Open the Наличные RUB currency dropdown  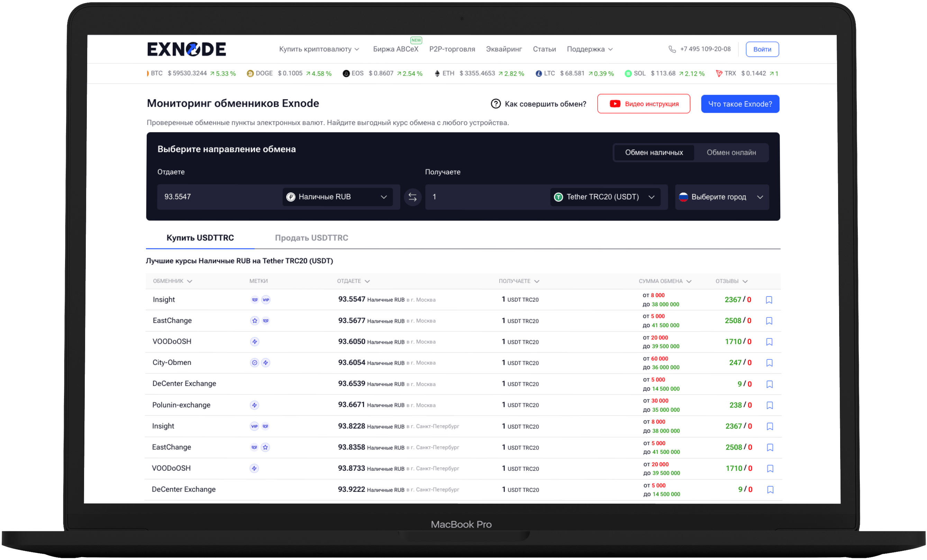click(x=337, y=197)
